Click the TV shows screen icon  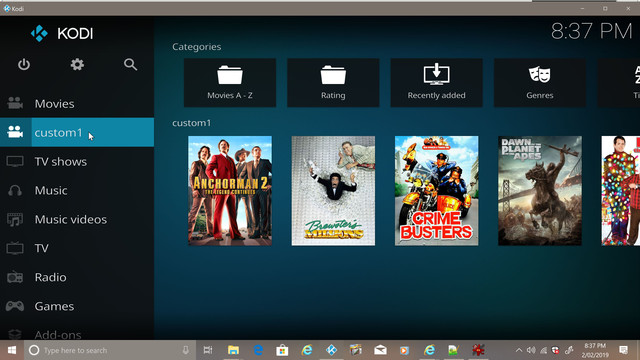coord(15,161)
